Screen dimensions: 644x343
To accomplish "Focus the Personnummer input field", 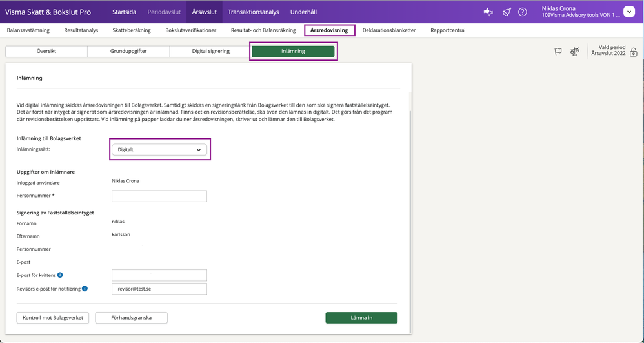I will [159, 196].
